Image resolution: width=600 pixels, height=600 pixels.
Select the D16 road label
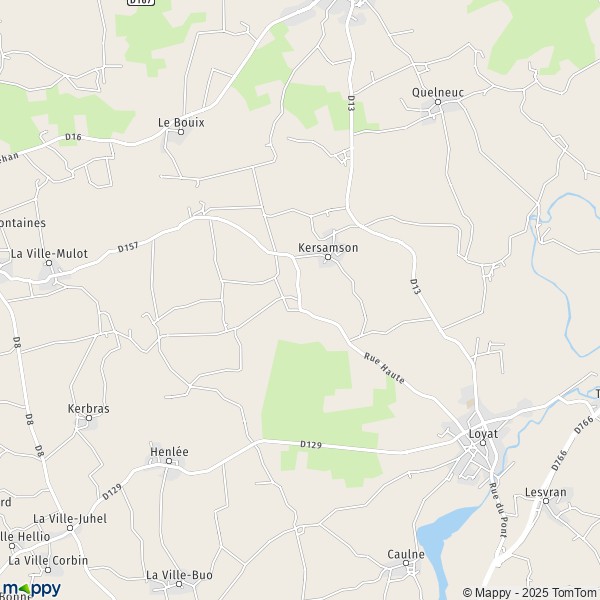(x=73, y=137)
